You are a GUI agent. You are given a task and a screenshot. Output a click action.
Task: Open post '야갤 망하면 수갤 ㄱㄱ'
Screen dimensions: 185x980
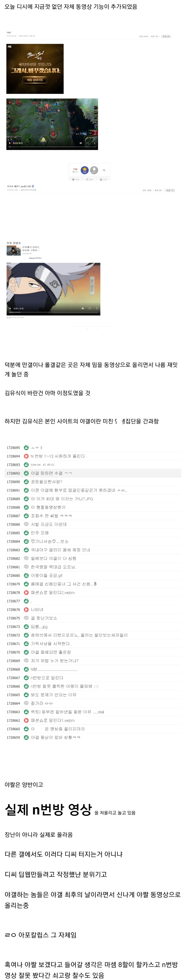[51, 473]
